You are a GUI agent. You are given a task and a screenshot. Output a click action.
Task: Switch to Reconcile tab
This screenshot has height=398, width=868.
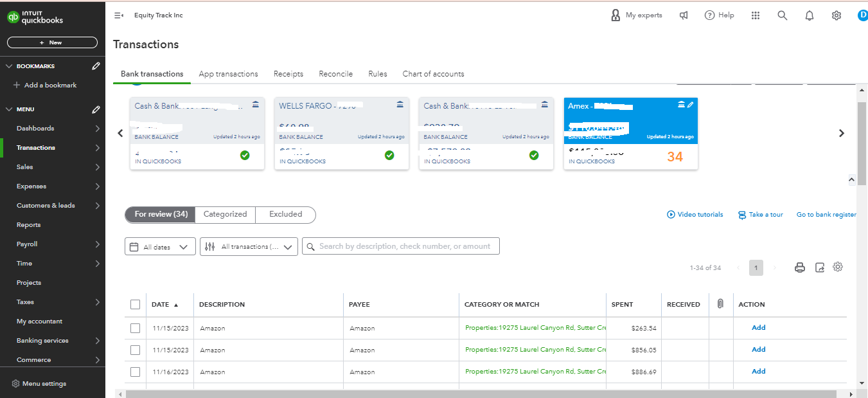tap(335, 74)
